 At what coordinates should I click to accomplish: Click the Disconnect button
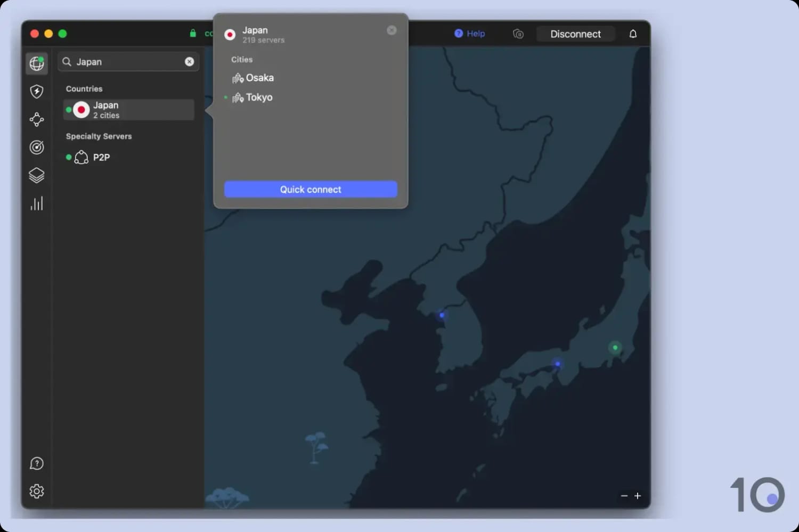click(x=575, y=34)
